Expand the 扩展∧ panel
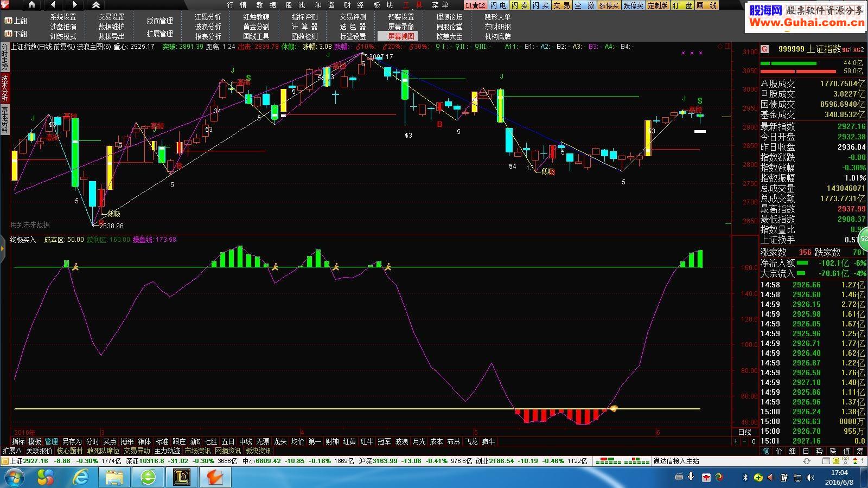This screenshot has height=488, width=868. click(11, 451)
